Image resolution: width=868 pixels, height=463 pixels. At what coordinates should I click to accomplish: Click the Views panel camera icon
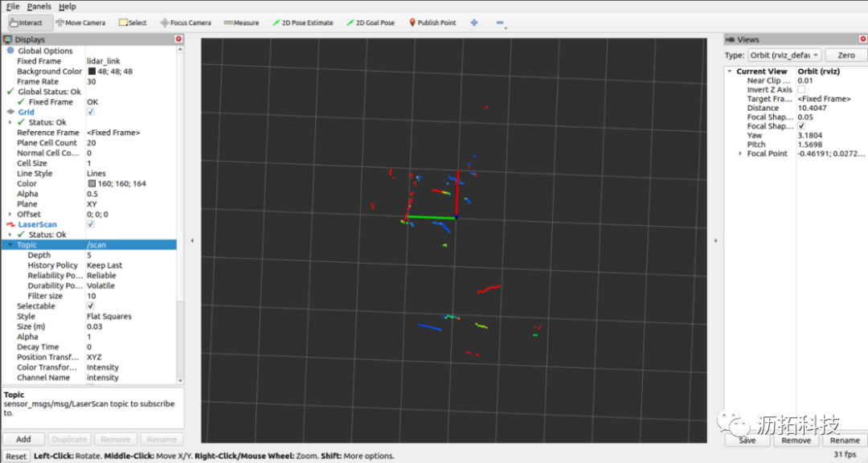pos(730,40)
